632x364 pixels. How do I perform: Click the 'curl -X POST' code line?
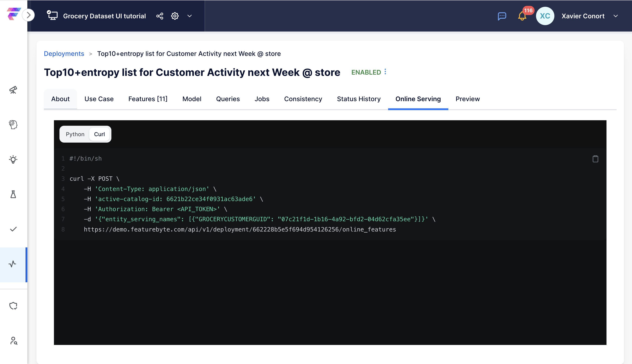pyautogui.click(x=94, y=179)
